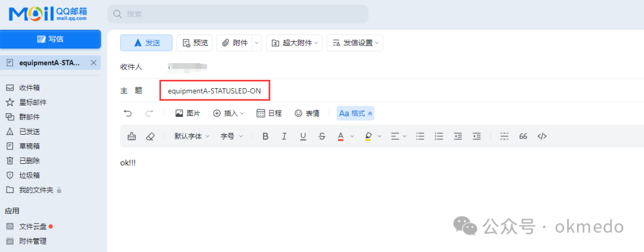644x252 pixels.
Task: Toggle underline text formatting
Action: point(303,136)
